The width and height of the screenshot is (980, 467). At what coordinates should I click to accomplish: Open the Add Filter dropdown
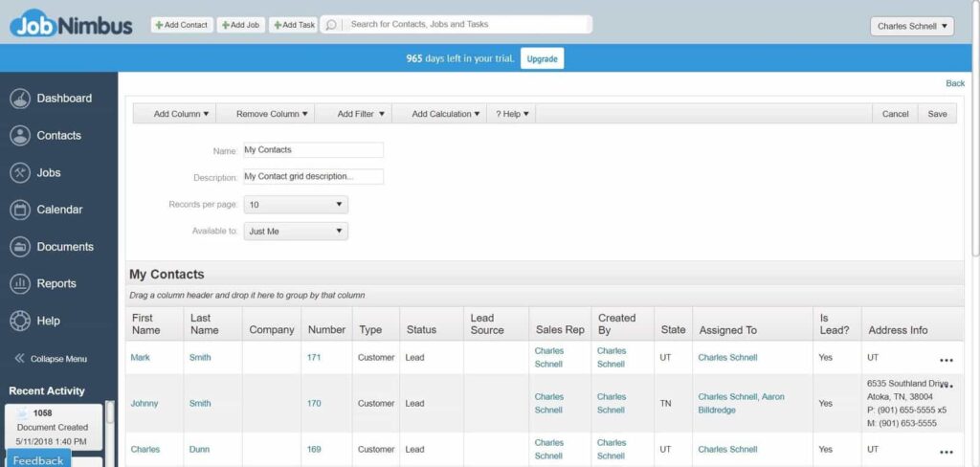[x=361, y=114]
